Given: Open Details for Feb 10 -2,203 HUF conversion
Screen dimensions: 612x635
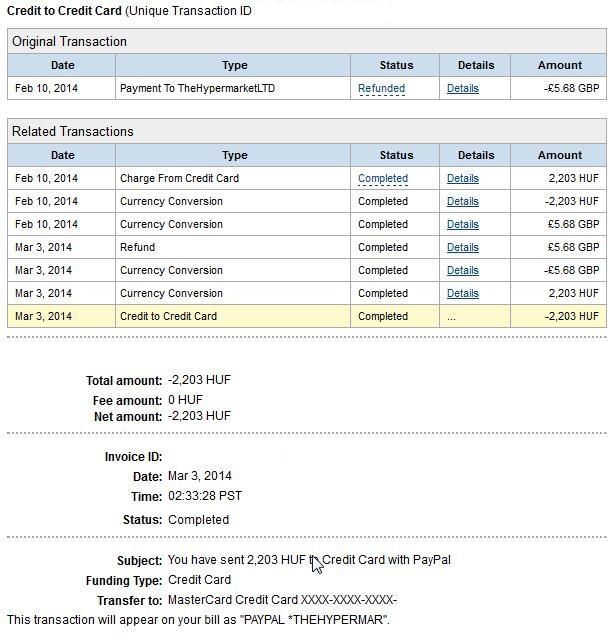Looking at the screenshot, I should 462,201.
